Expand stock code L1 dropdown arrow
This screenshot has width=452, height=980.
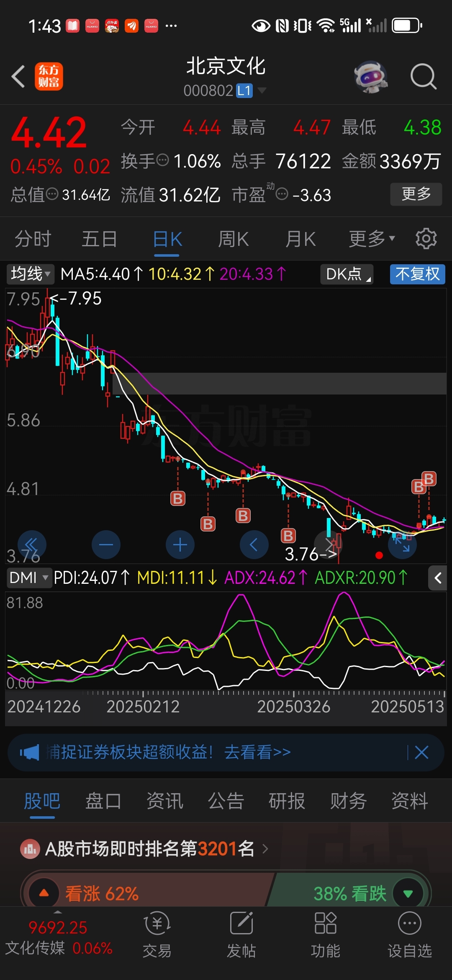click(262, 90)
